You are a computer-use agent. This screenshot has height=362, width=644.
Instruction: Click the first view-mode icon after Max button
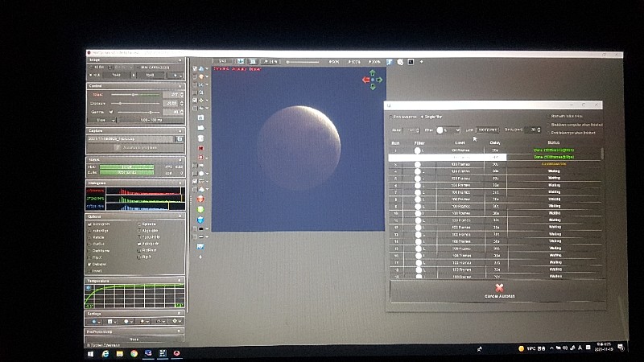[240, 61]
